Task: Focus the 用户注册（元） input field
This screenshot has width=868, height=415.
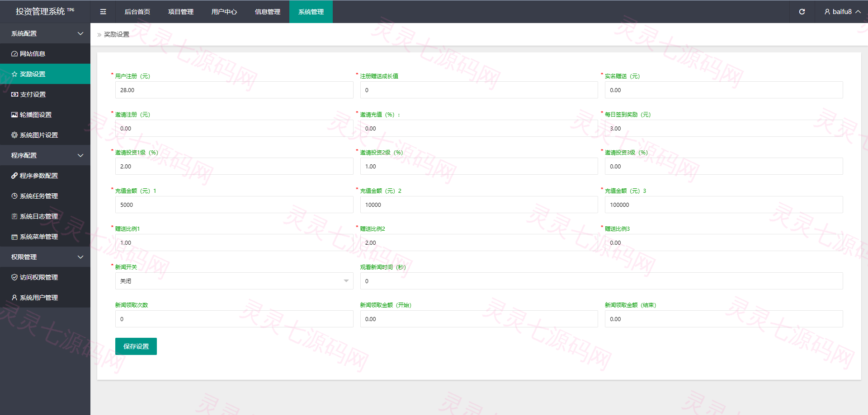Action: pos(234,90)
